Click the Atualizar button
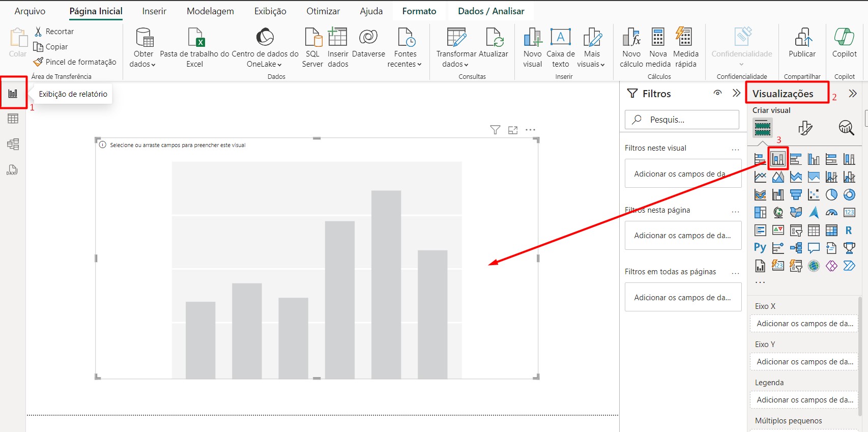 point(494,43)
